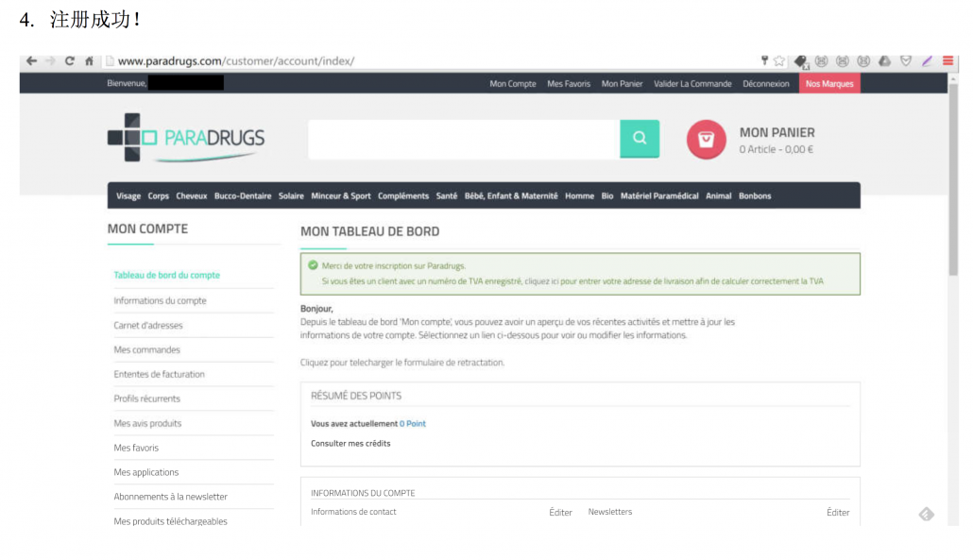This screenshot has height=560, width=973.
Task: Bookmark page with the star icon
Action: pyautogui.click(x=779, y=61)
